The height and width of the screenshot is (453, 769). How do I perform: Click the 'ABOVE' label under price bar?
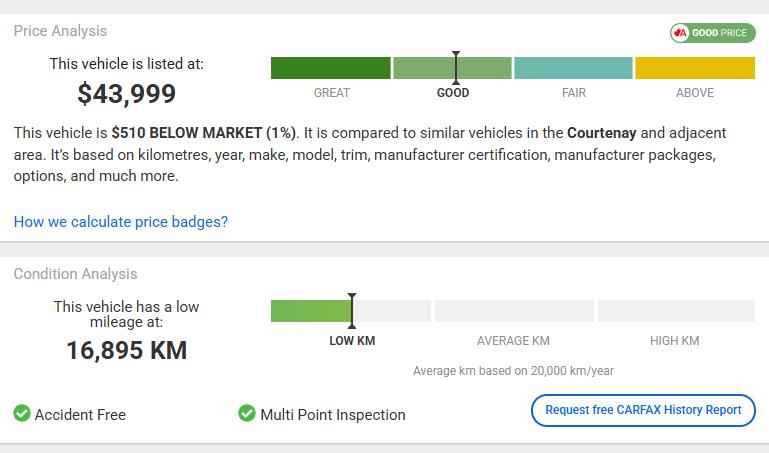[x=694, y=93]
